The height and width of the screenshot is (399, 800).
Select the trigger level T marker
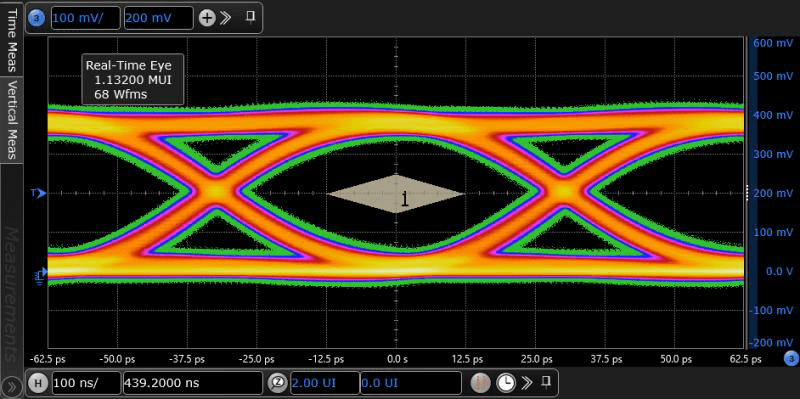pyautogui.click(x=38, y=193)
